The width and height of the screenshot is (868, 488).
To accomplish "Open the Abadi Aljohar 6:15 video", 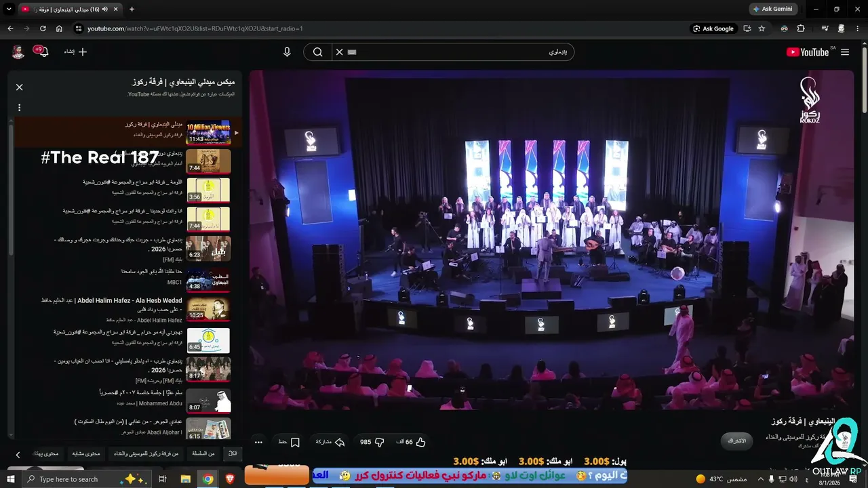I will [208, 428].
